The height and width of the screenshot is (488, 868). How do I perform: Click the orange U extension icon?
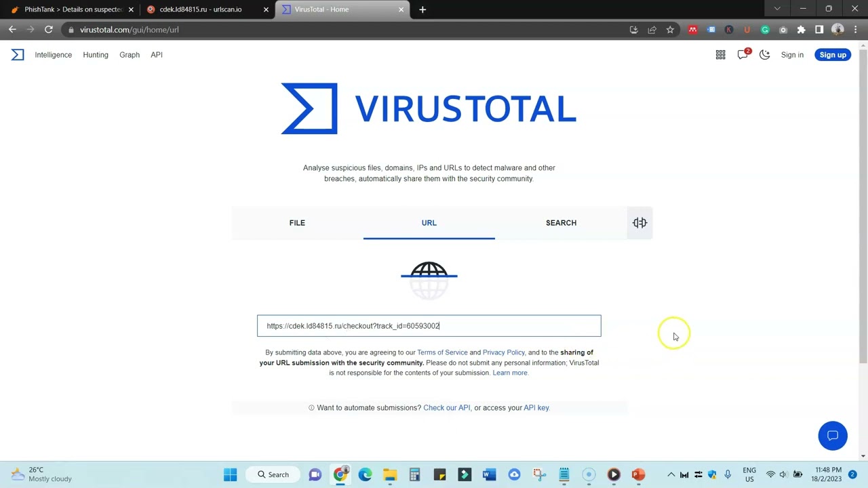[747, 30]
